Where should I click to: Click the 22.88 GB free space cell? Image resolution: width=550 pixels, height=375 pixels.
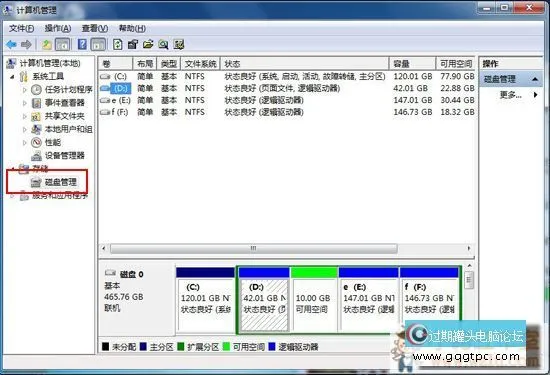click(457, 88)
